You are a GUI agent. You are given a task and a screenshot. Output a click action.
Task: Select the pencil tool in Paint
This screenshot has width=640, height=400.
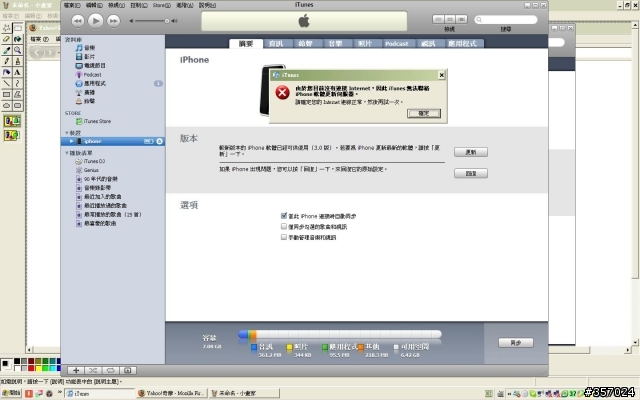point(7,61)
